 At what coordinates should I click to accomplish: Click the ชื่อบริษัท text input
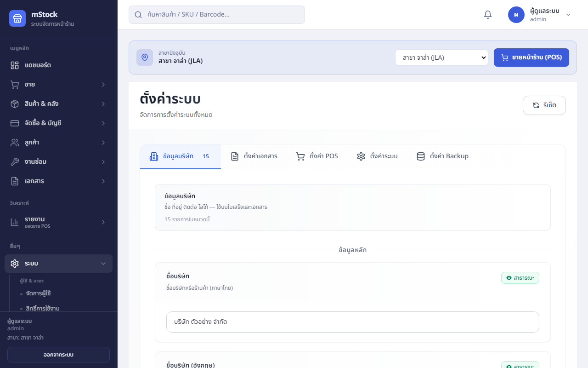tap(353, 322)
